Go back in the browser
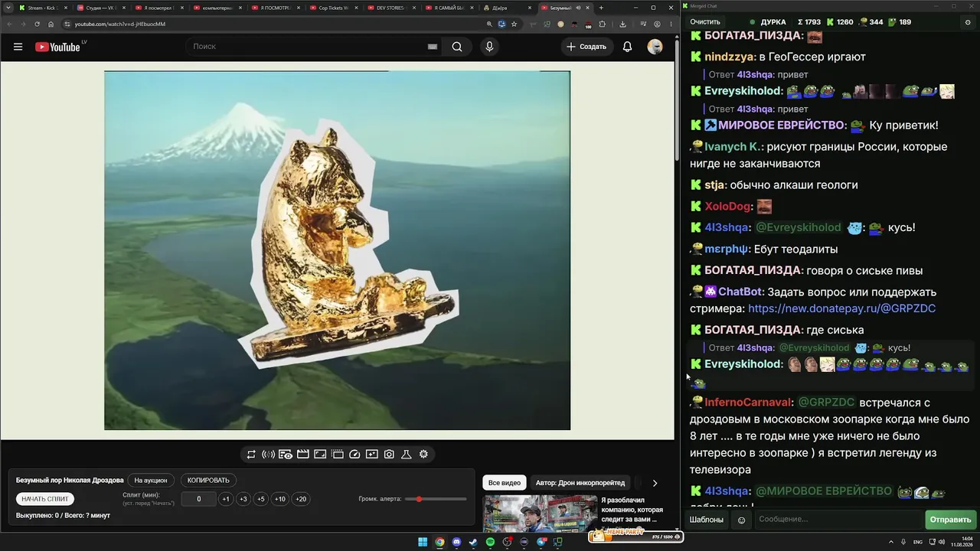Viewport: 980px width, 551px height. (8, 24)
